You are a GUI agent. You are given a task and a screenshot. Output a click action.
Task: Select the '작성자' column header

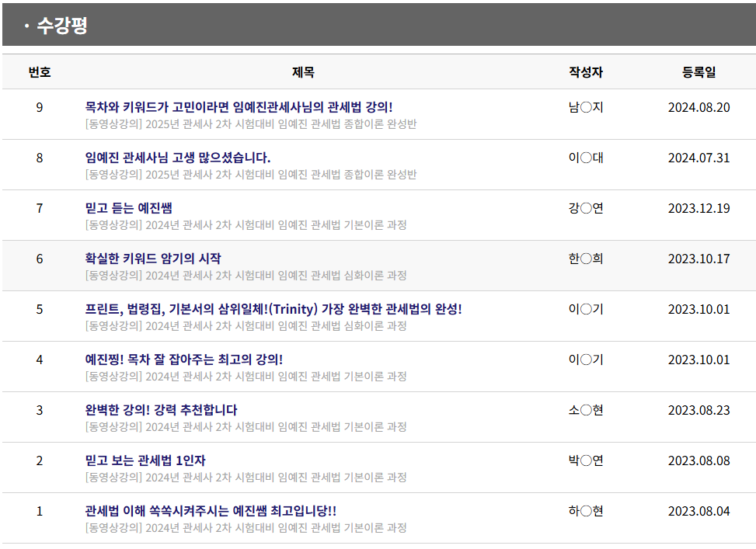pyautogui.click(x=586, y=72)
